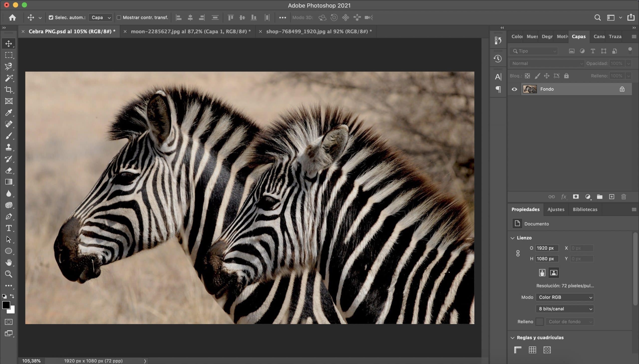Toggle visibility of Fondo layer
639x364 pixels.
coord(514,89)
